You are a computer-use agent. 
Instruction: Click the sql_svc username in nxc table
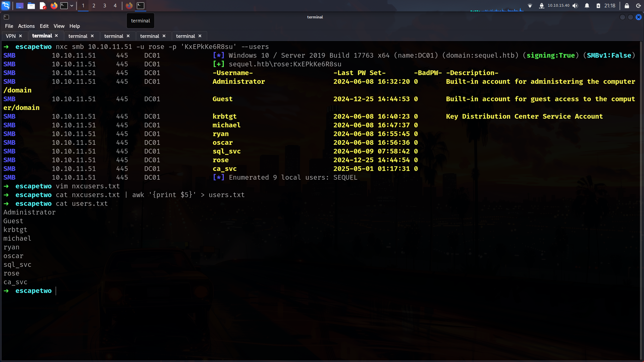click(226, 151)
